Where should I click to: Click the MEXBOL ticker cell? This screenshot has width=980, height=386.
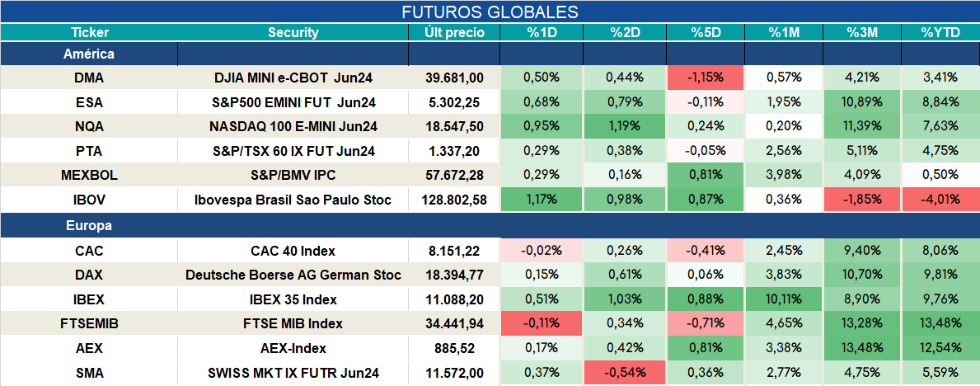coord(89,176)
